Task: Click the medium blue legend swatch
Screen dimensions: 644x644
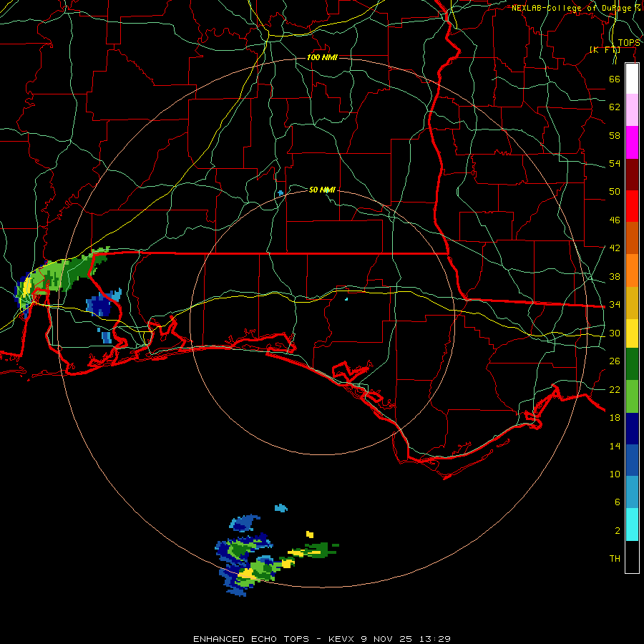Action: (632, 460)
